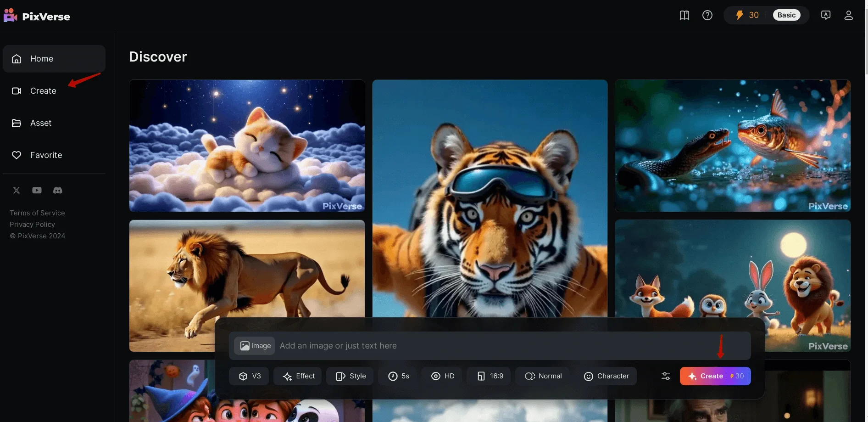
Task: Toggle HD quality option
Action: tap(443, 376)
